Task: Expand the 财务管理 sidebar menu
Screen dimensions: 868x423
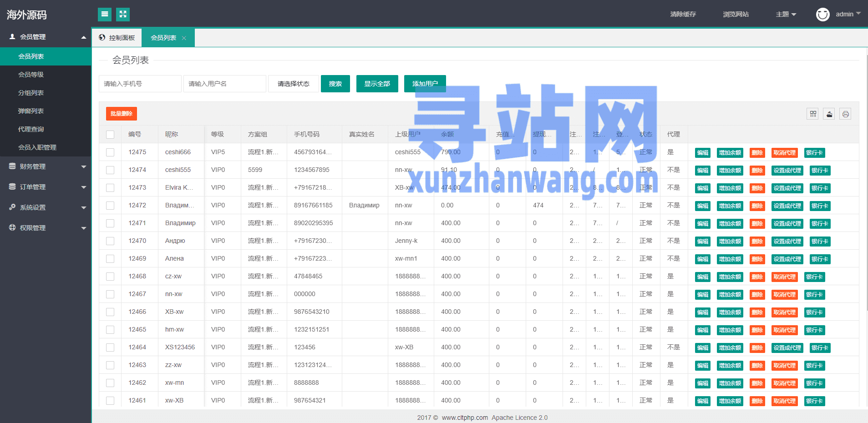Action: click(46, 166)
